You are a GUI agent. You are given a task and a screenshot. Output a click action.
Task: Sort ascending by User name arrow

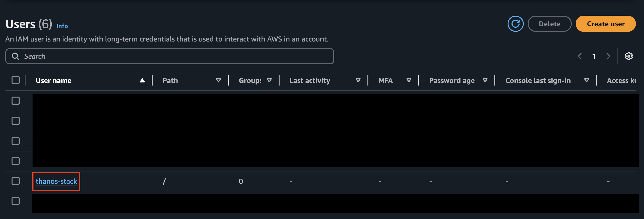(x=142, y=80)
